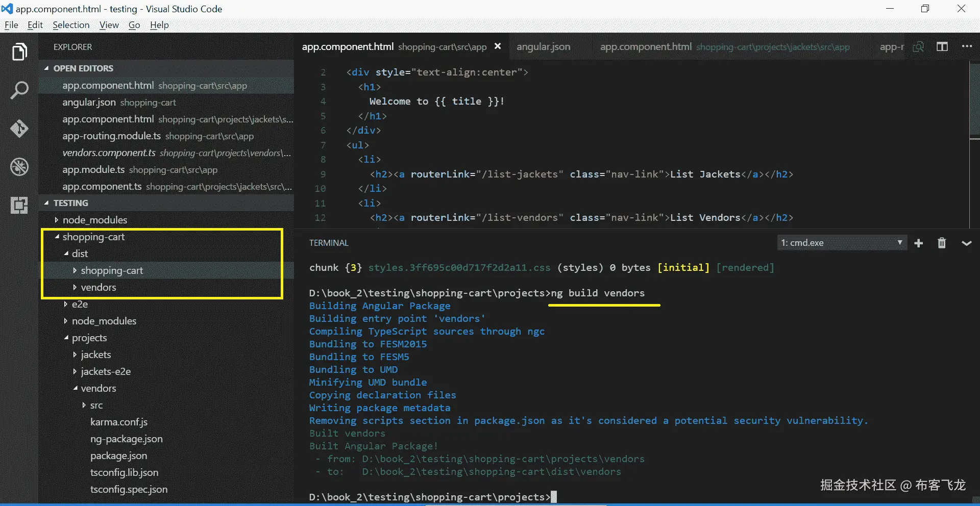Click the terminal command prompt line
The image size is (980, 506).
click(x=433, y=497)
